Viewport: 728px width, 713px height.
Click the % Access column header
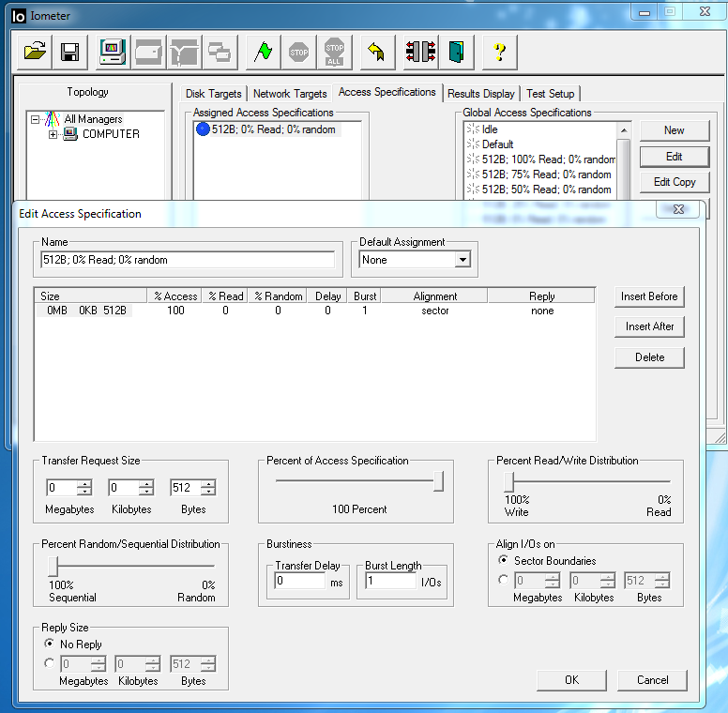[175, 296]
